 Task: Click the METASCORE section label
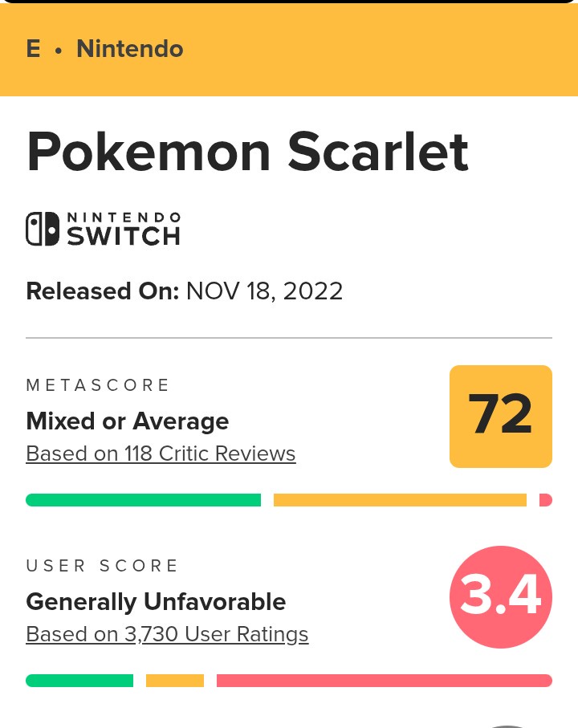[x=98, y=385]
